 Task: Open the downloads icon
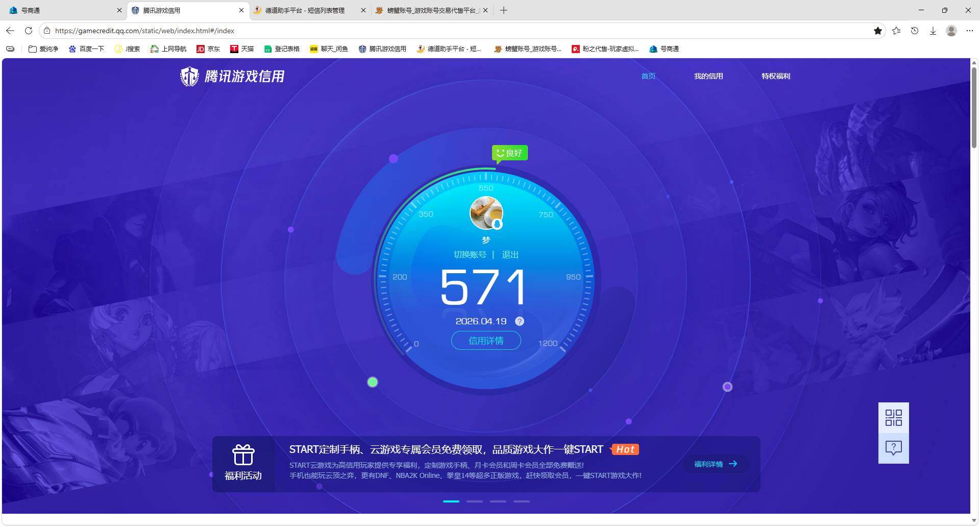[x=933, y=31]
